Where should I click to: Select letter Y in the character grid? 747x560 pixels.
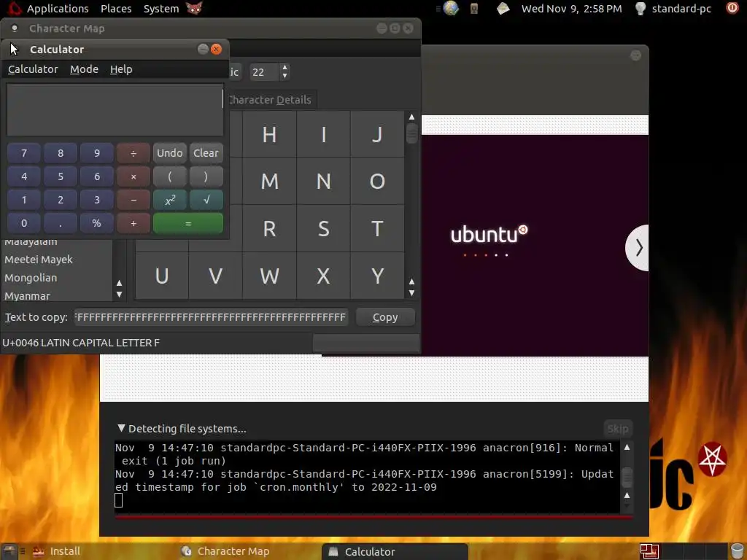tap(377, 276)
